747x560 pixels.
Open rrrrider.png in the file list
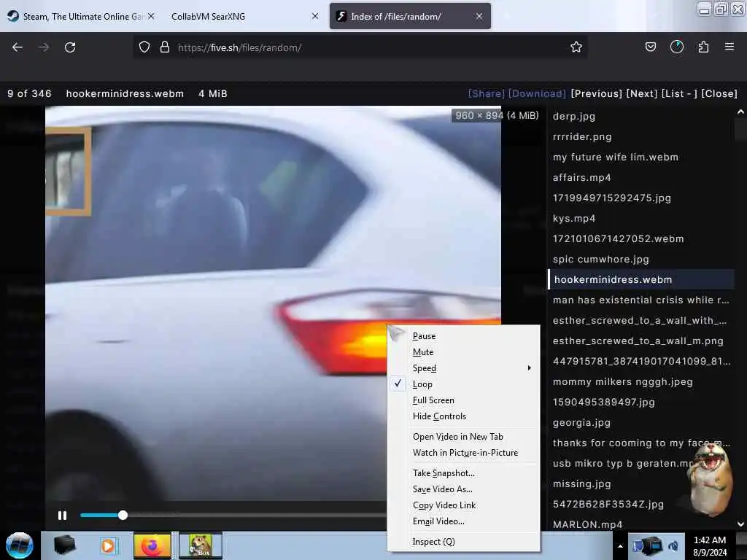581,136
